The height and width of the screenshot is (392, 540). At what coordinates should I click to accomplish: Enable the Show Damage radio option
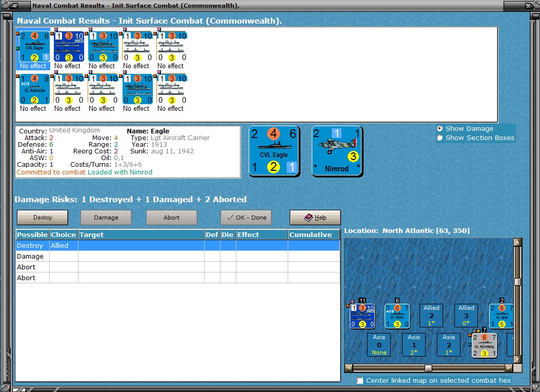(x=440, y=128)
